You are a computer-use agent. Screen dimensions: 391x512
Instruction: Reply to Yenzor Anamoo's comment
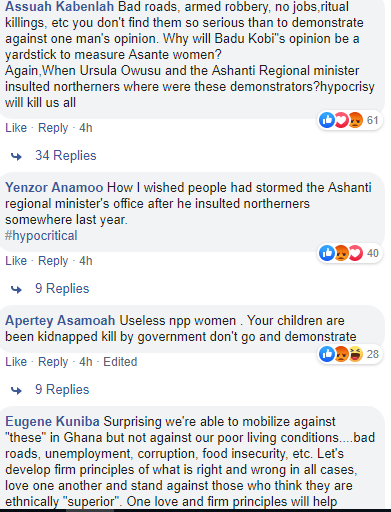(x=53, y=261)
